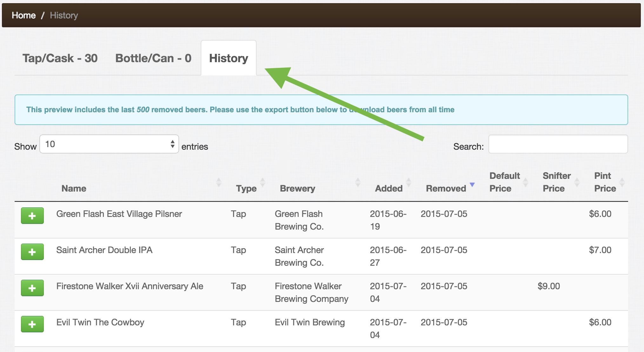
Task: Switch to Tap/Cask - 30 tab
Action: point(60,58)
